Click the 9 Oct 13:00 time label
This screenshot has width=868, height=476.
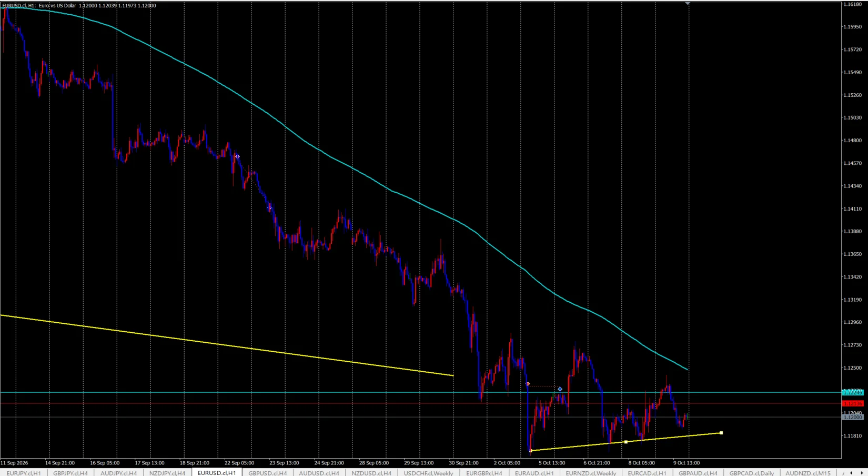click(687, 463)
